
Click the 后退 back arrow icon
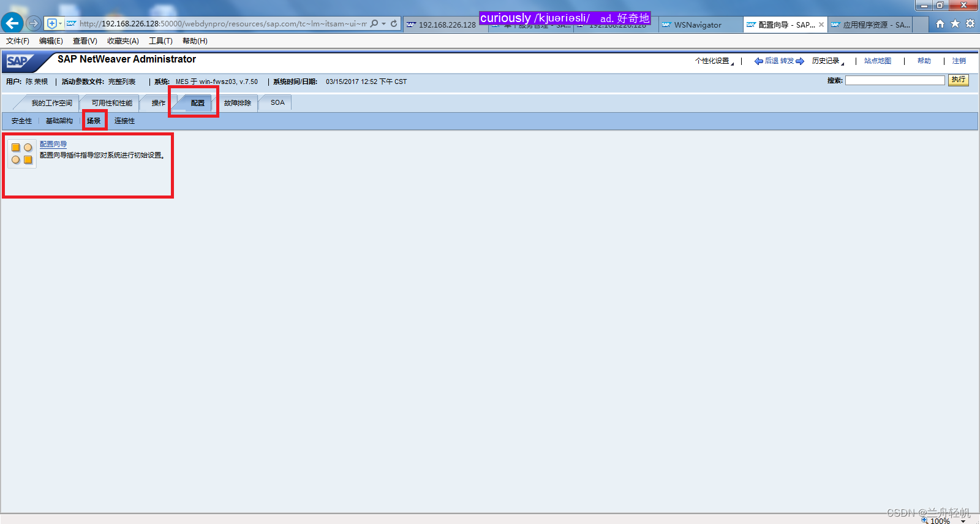click(759, 61)
